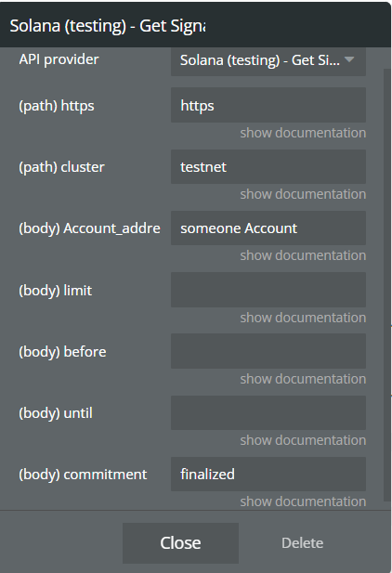Select the Solana (testing) - Get Si... provider box
The width and height of the screenshot is (392, 573).
pos(268,60)
